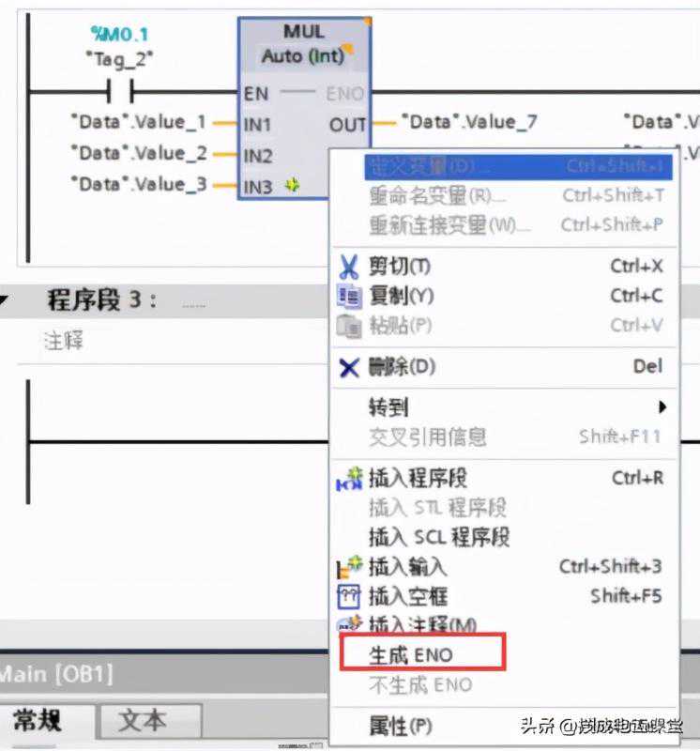Click the Insert input icon
The width and height of the screenshot is (700, 751).
pos(349,567)
